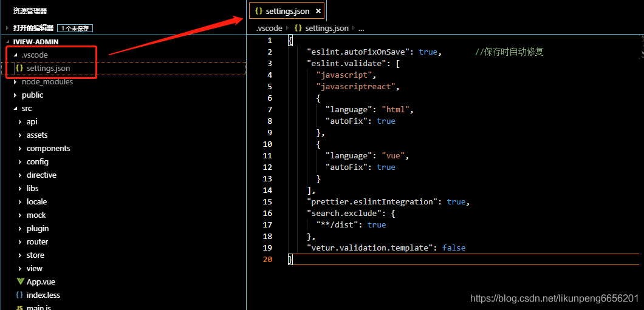The width and height of the screenshot is (644, 310).
Task: Expand the open editors section arrow
Action: (x=7, y=28)
